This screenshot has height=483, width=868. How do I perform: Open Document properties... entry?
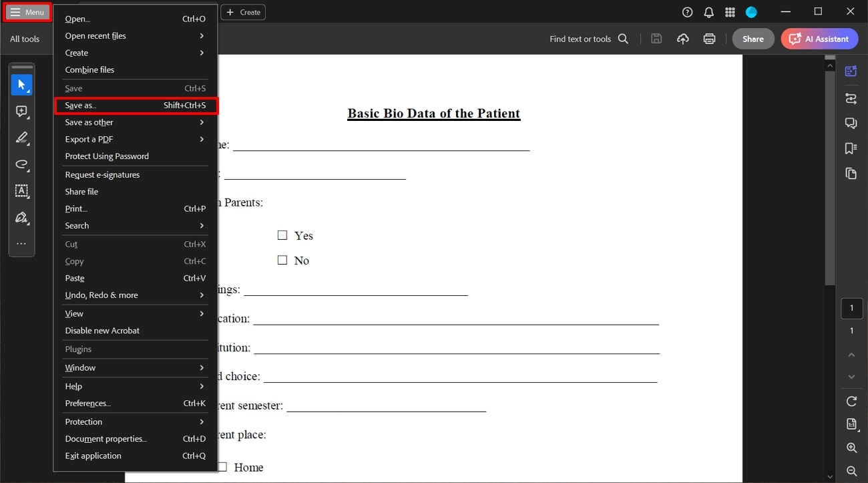click(136, 439)
